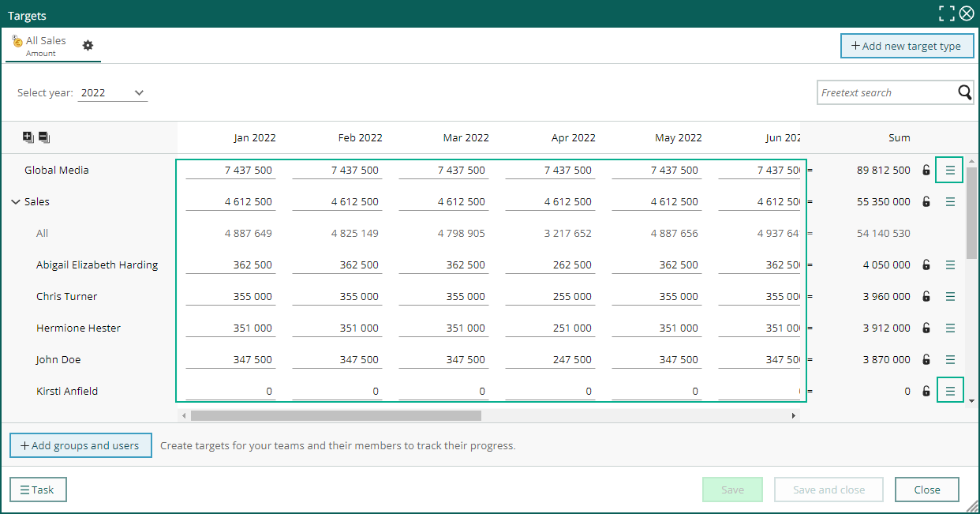Open settings gear next to All Sales tab
The height and width of the screenshot is (514, 980).
[x=88, y=46]
